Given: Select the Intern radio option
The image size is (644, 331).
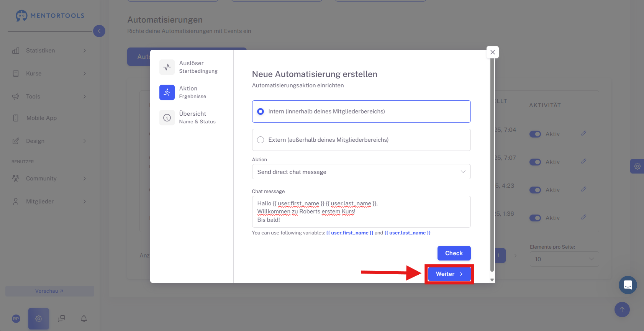Looking at the screenshot, I should point(361,111).
